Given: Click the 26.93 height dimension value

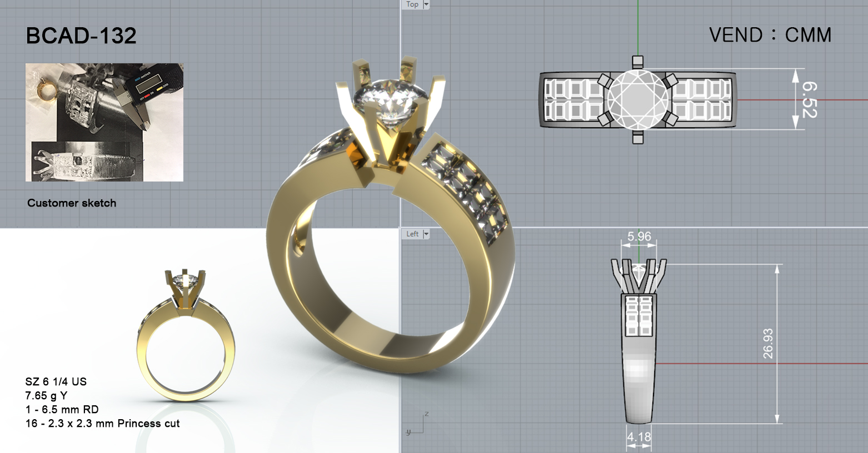Looking at the screenshot, I should [768, 344].
